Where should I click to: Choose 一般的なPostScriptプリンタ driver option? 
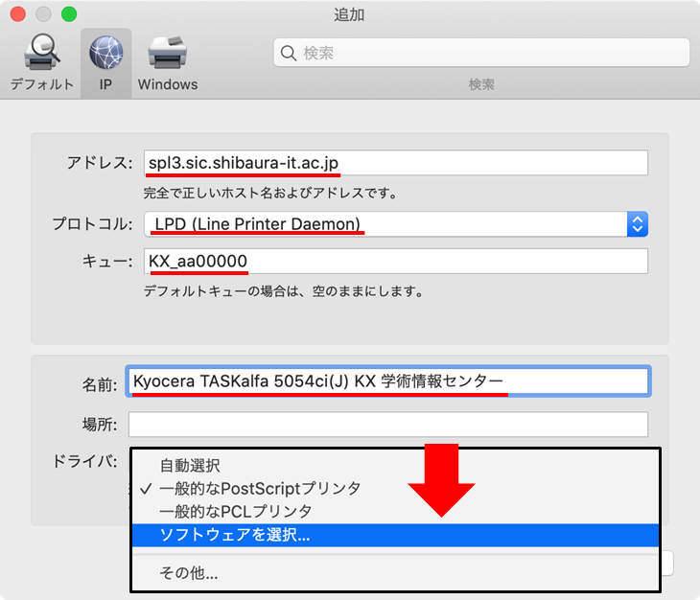point(395,489)
